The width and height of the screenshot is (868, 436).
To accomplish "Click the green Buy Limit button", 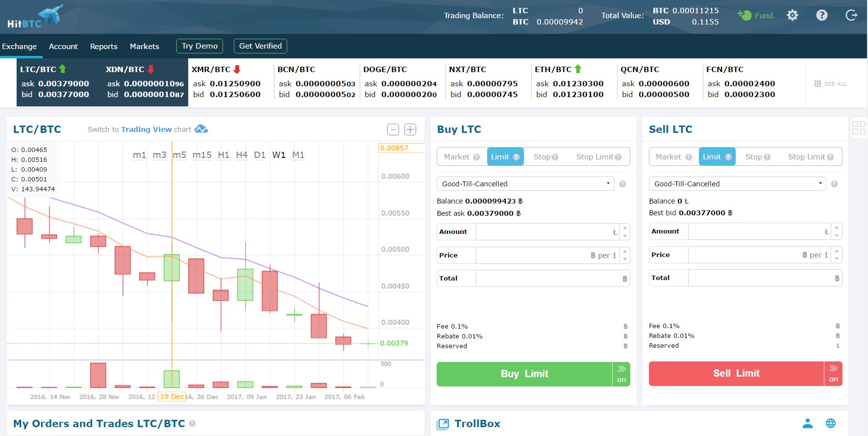I will click(524, 374).
